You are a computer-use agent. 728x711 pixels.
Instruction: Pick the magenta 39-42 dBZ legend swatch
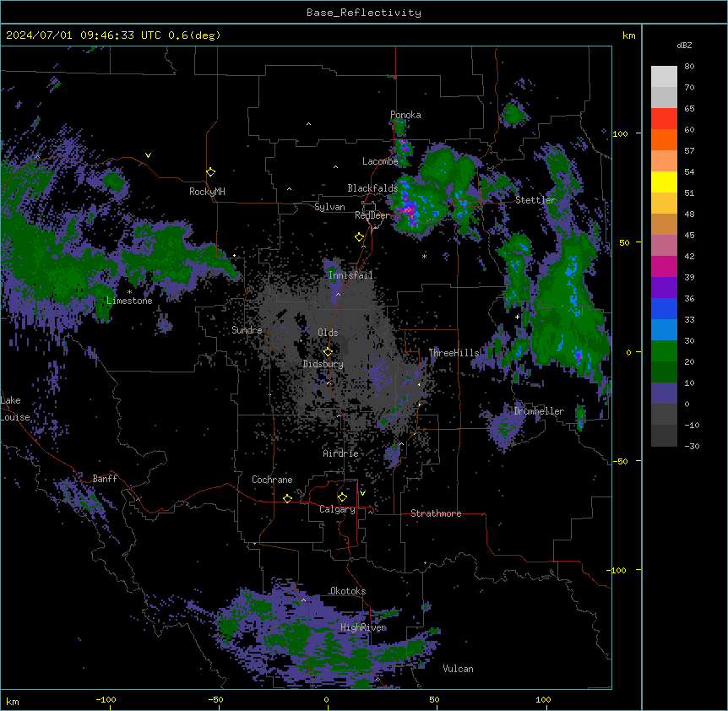coord(664,266)
